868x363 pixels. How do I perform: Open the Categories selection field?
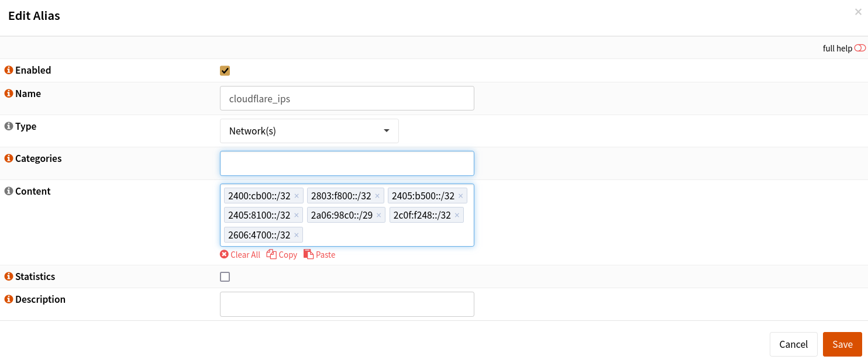[x=346, y=163]
